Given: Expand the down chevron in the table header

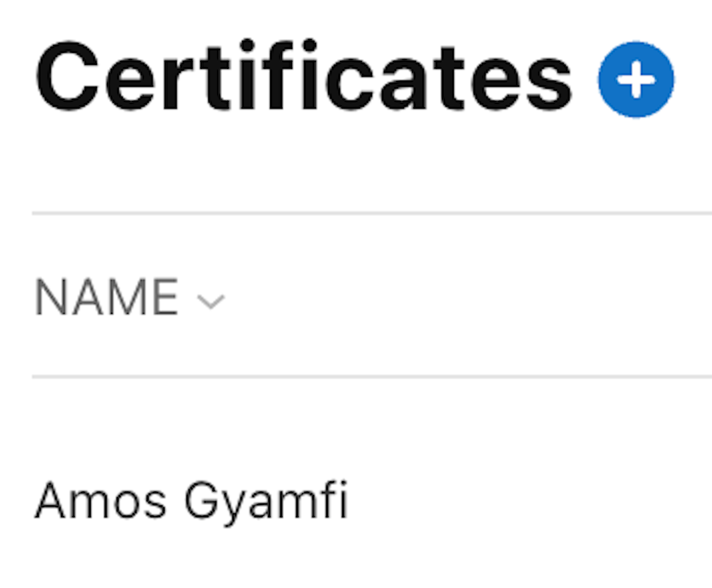Looking at the screenshot, I should click(x=211, y=301).
